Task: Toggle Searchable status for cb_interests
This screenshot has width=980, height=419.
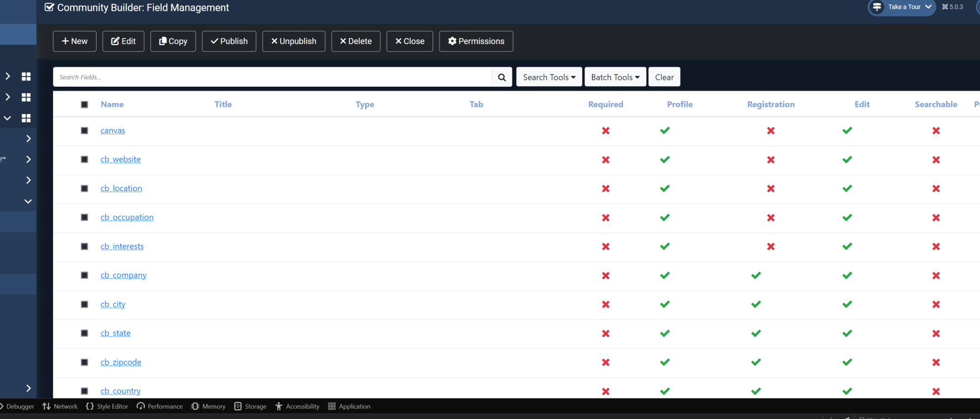Action: click(936, 246)
